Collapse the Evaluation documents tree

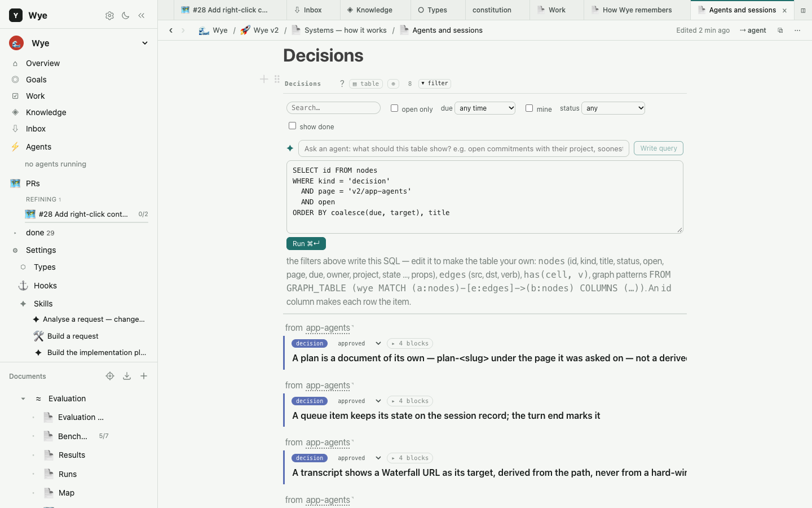point(23,398)
